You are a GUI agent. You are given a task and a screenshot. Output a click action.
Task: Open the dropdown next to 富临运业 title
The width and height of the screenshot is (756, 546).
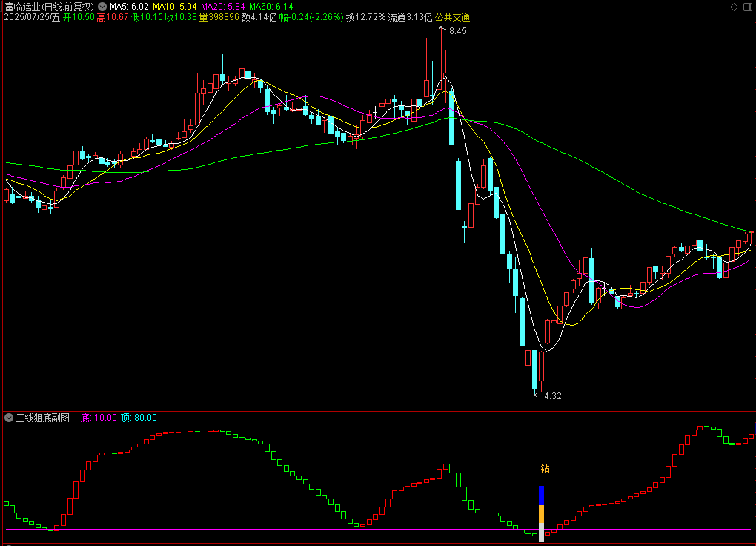pos(102,7)
